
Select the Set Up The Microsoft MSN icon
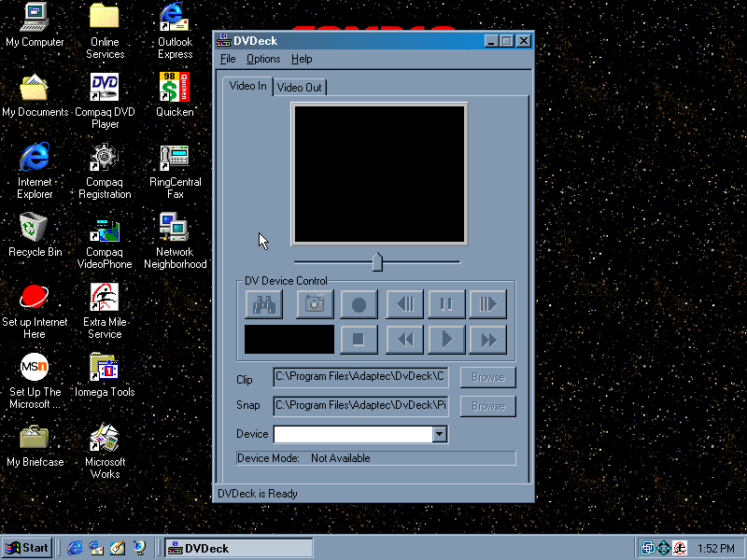pyautogui.click(x=35, y=381)
